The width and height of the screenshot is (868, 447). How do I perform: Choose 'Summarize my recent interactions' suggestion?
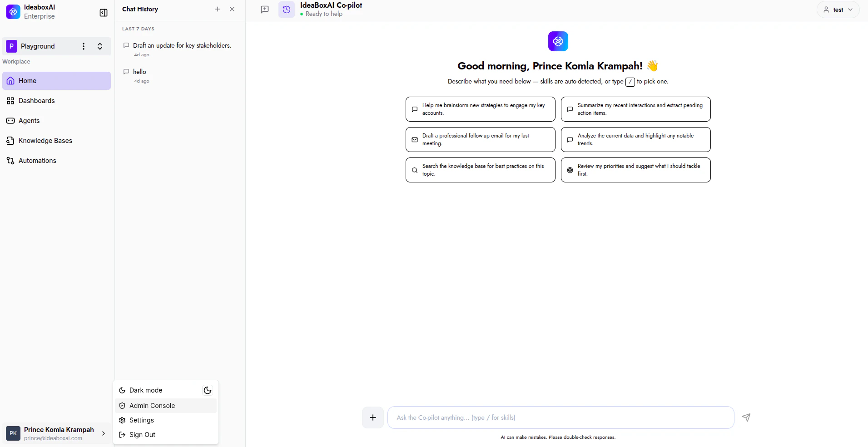636,109
